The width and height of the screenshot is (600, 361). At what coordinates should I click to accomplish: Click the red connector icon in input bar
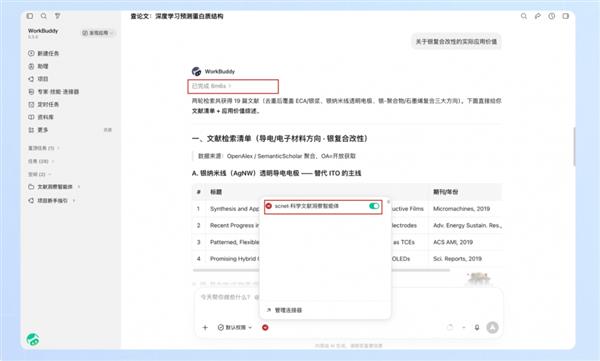(x=265, y=327)
